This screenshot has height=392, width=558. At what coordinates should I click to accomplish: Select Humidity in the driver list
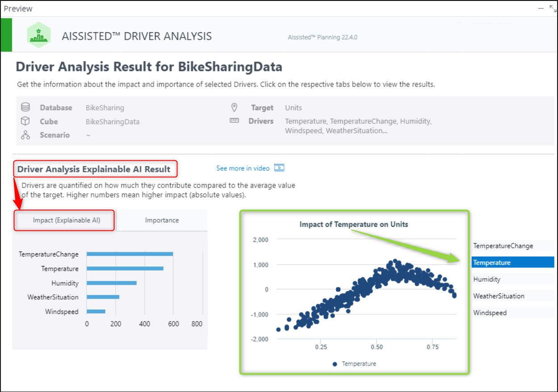512,279
